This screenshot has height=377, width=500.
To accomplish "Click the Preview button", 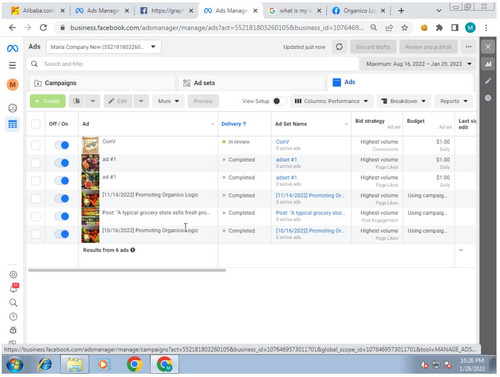I will pyautogui.click(x=203, y=101).
